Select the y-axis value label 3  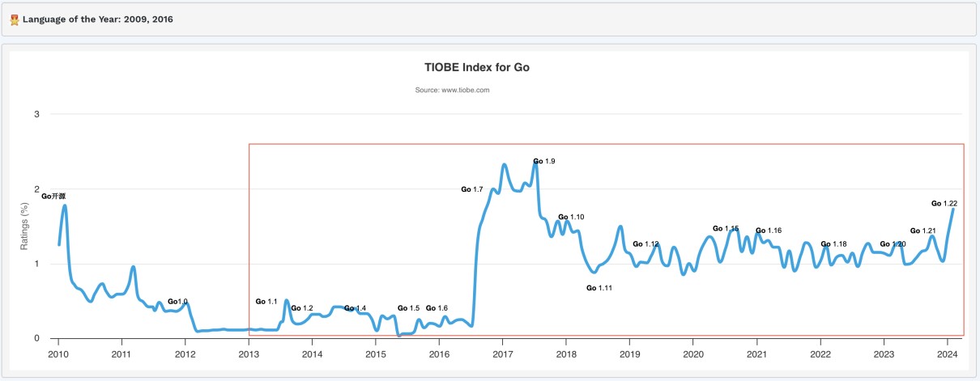(36, 114)
